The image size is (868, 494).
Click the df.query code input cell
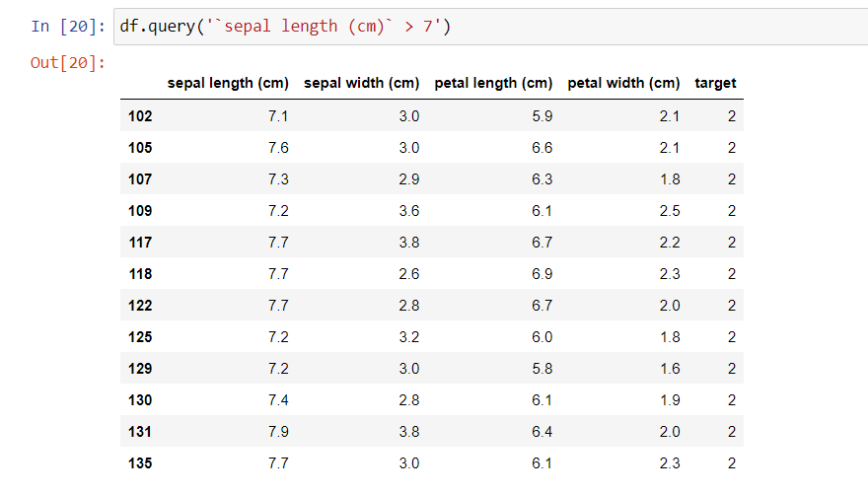pyautogui.click(x=490, y=27)
